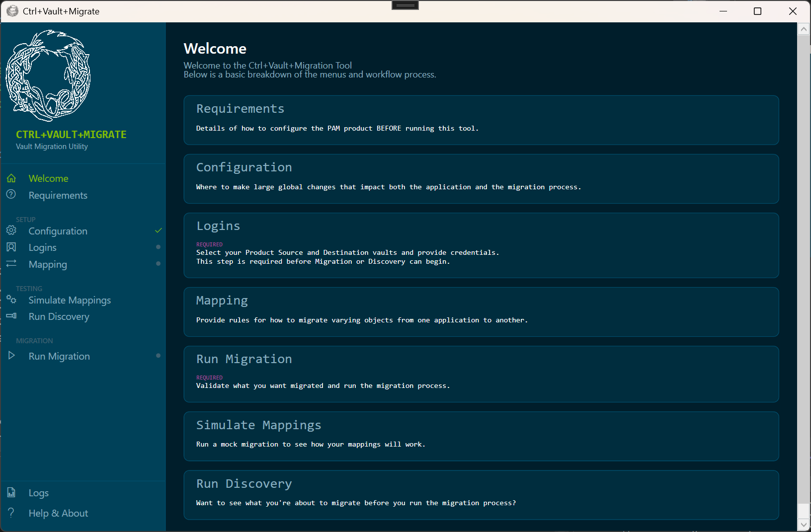Image resolution: width=811 pixels, height=532 pixels.
Task: Open the Requirements card
Action: click(x=481, y=120)
